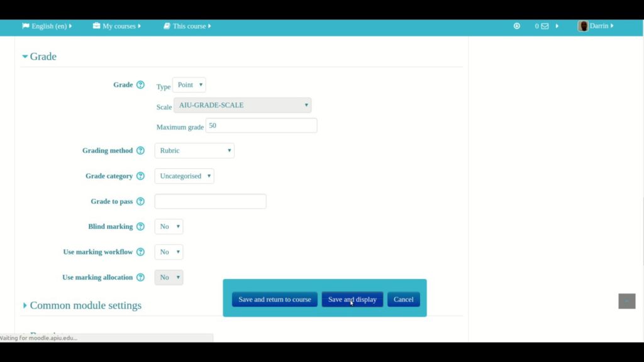Open the messages envelope icon
The image size is (644, 362).
point(545,26)
